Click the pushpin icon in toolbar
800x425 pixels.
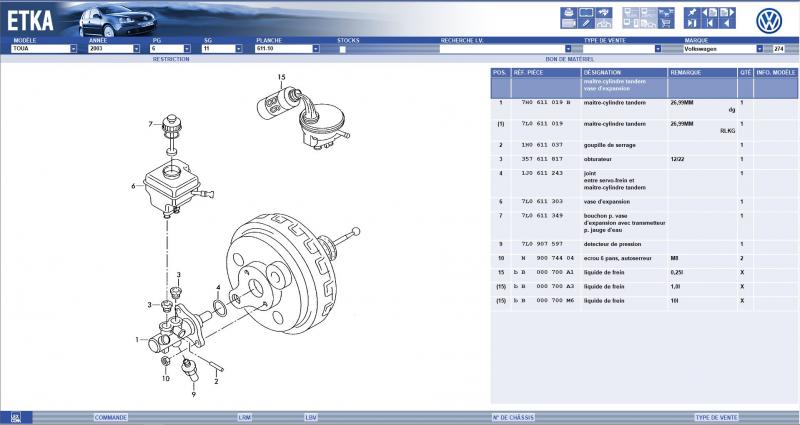pos(691,11)
